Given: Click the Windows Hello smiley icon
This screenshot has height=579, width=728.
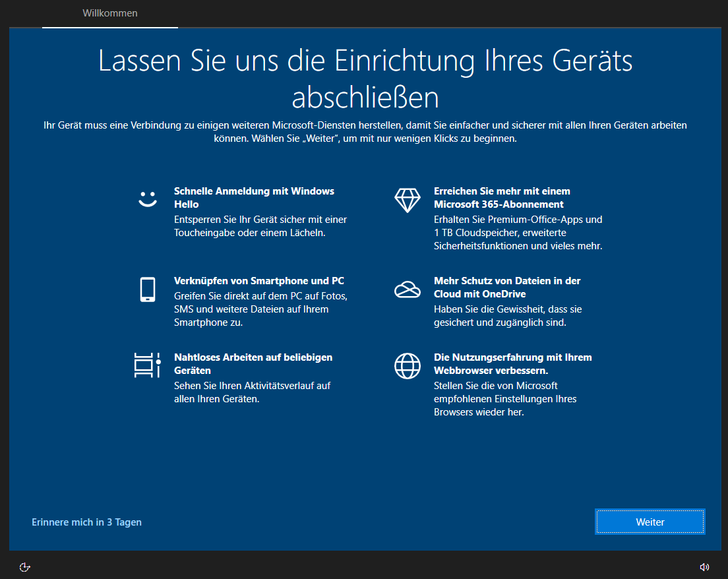Looking at the screenshot, I should coord(148,199).
